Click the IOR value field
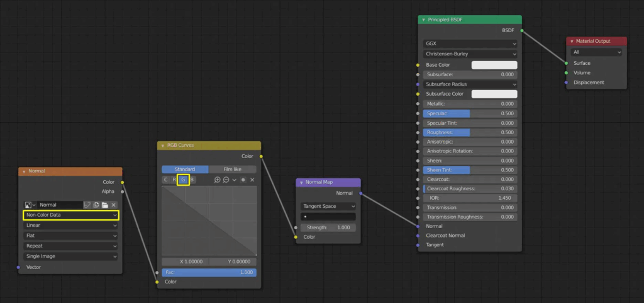Viewport: 644px width, 303px height. (470, 198)
